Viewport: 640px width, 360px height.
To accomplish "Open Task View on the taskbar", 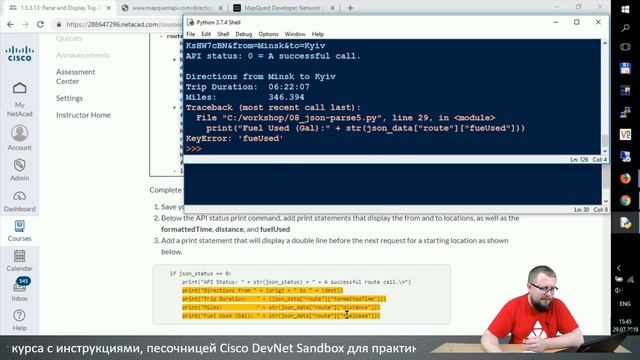I will coord(625,47).
